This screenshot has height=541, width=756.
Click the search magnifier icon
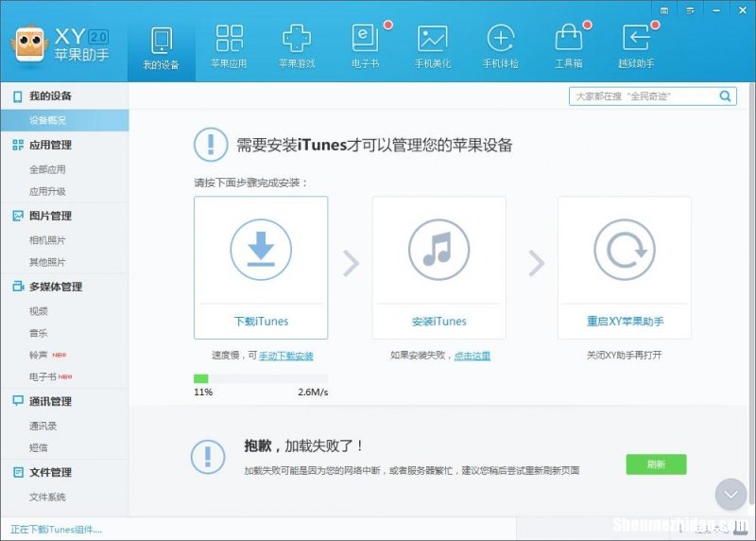click(725, 96)
